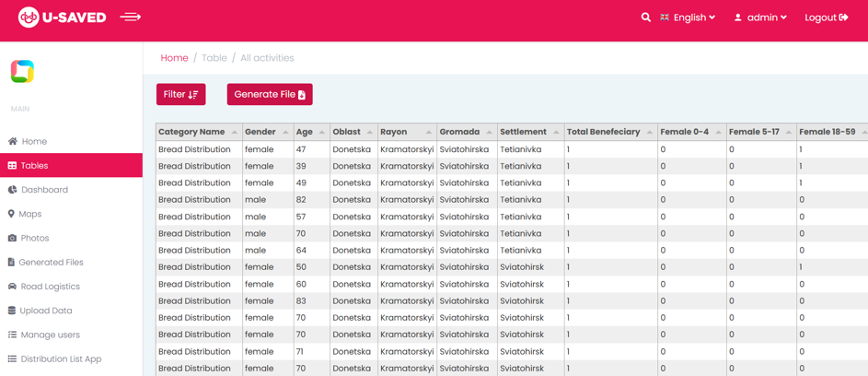Toggle the sidebar collapse hamburger icon
The height and width of the screenshot is (376, 868).
130,17
